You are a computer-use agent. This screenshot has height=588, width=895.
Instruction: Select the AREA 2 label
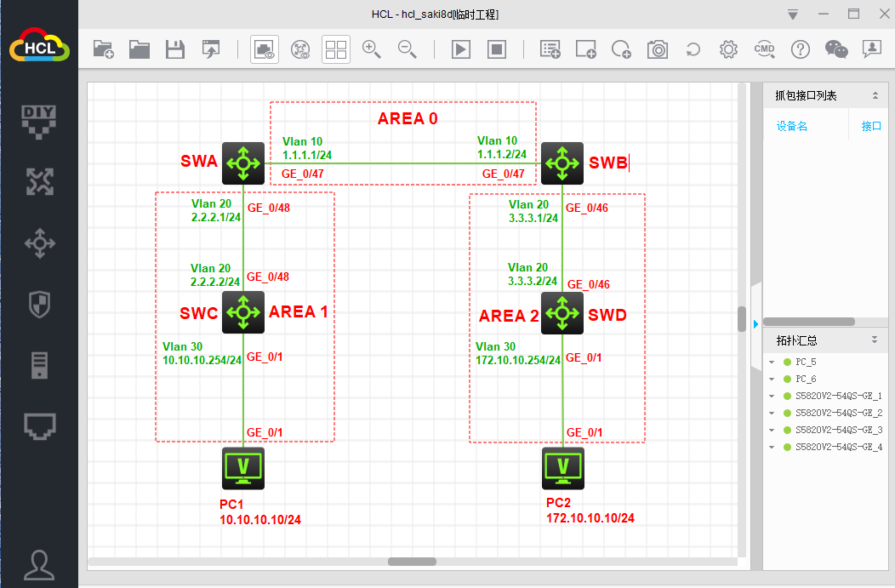click(509, 316)
